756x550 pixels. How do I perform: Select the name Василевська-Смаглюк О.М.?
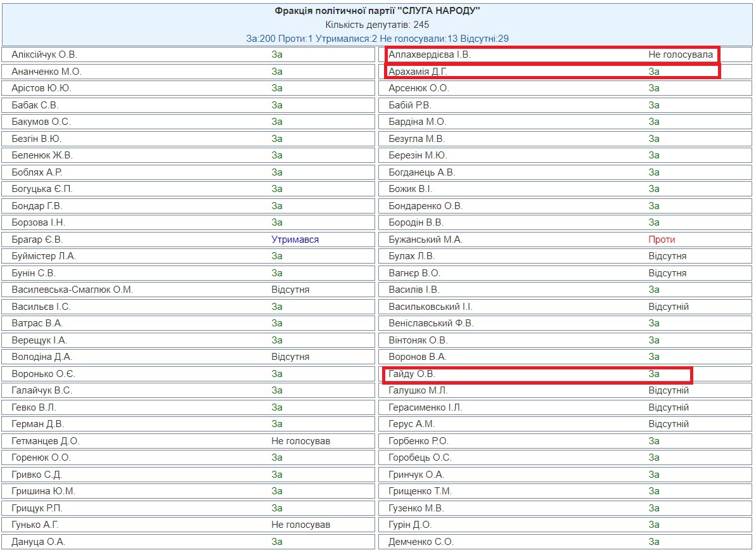72,290
